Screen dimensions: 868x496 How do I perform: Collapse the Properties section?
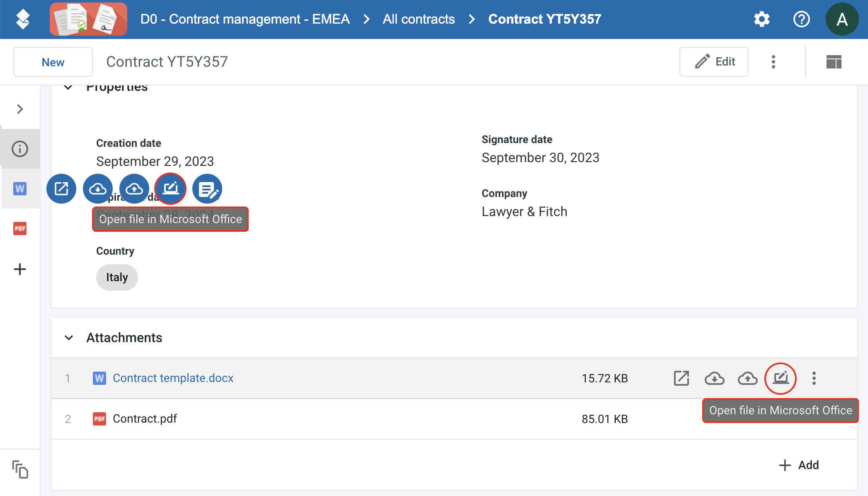pos(68,87)
